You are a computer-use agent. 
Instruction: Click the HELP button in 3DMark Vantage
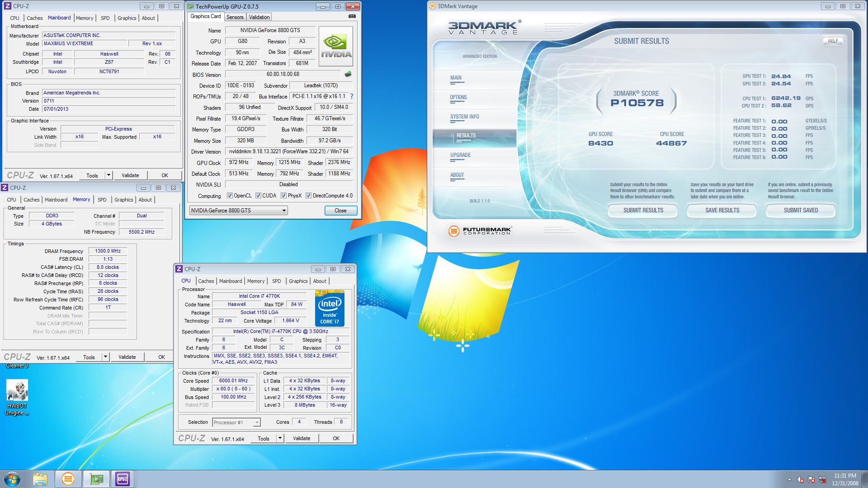pos(833,41)
